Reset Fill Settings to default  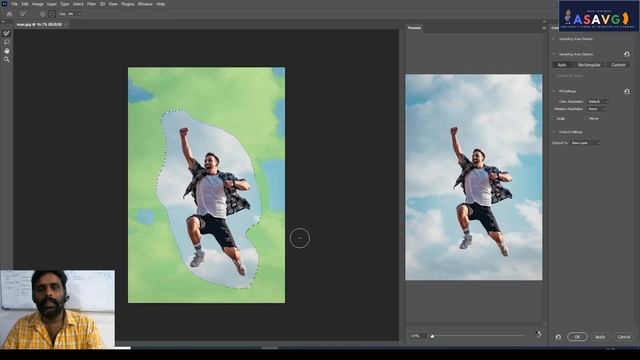[627, 91]
